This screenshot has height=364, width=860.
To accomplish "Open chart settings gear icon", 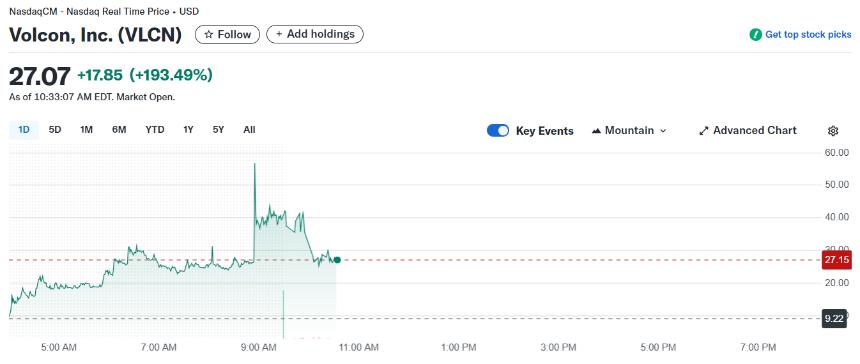I will point(833,130).
